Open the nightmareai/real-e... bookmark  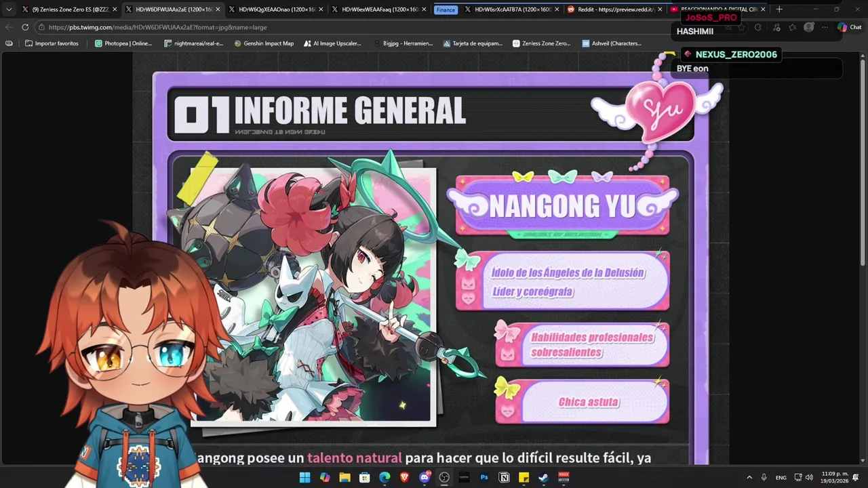click(x=194, y=43)
